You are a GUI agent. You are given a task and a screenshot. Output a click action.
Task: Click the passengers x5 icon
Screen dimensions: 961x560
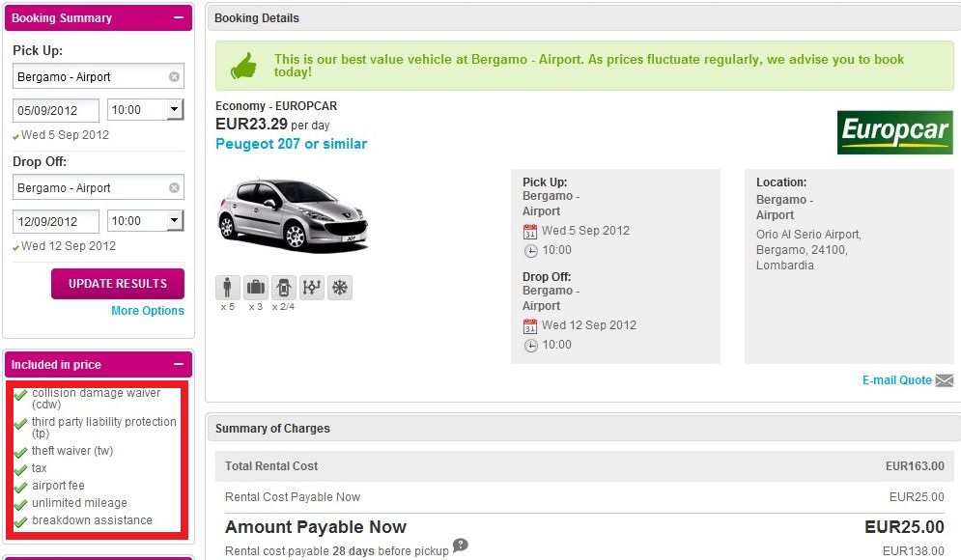[227, 287]
